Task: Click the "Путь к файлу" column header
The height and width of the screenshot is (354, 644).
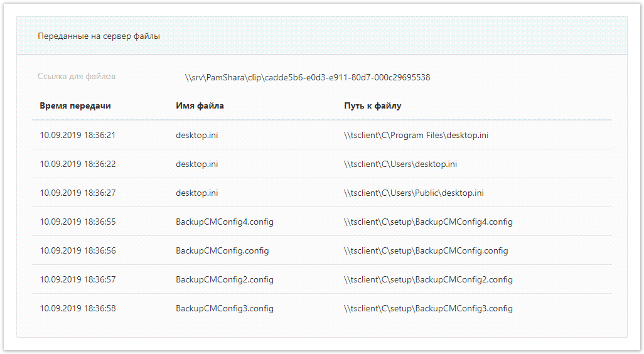Action: [372, 106]
